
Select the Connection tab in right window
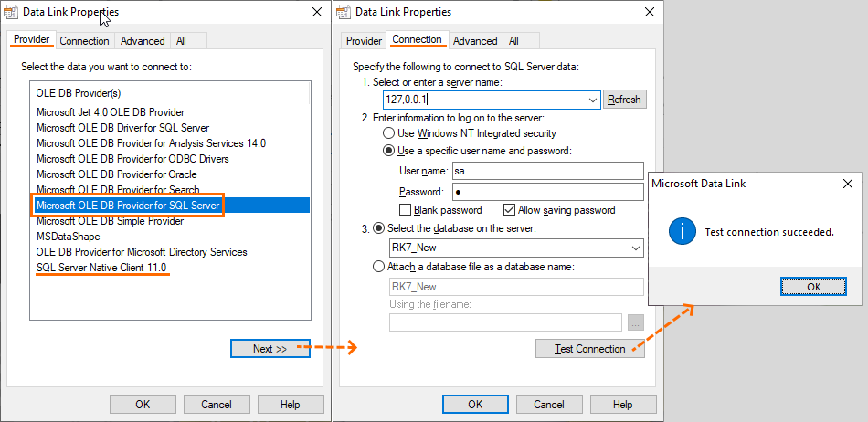coord(417,40)
